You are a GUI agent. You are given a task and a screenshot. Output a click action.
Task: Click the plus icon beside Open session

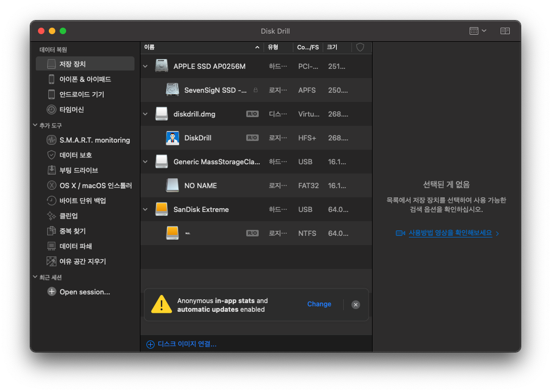(x=52, y=292)
